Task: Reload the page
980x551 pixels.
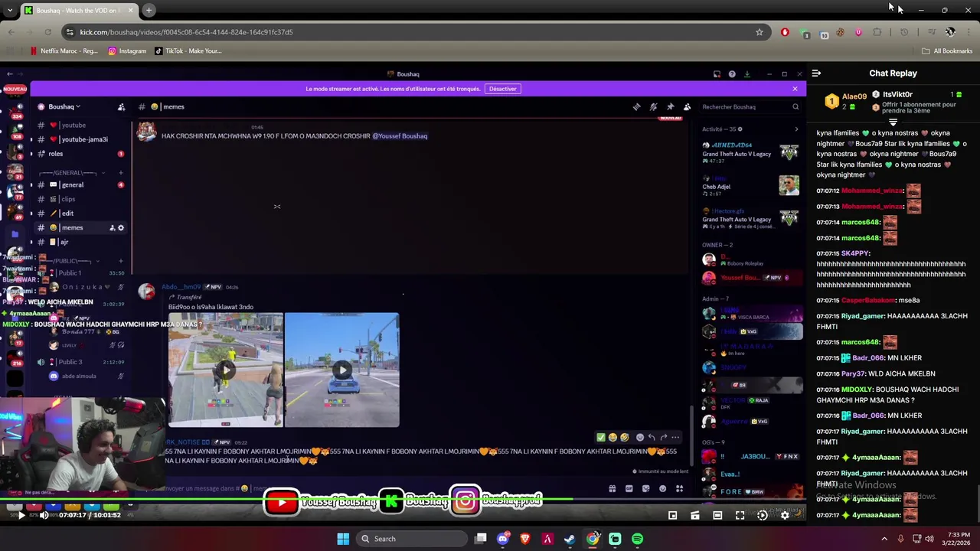Action: tap(47, 32)
